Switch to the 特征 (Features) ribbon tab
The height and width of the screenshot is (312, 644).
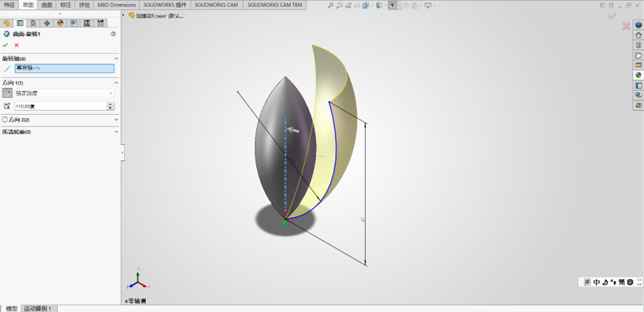pyautogui.click(x=9, y=5)
